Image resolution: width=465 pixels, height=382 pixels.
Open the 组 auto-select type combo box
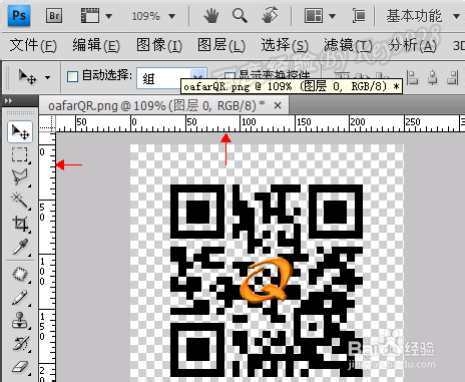171,78
